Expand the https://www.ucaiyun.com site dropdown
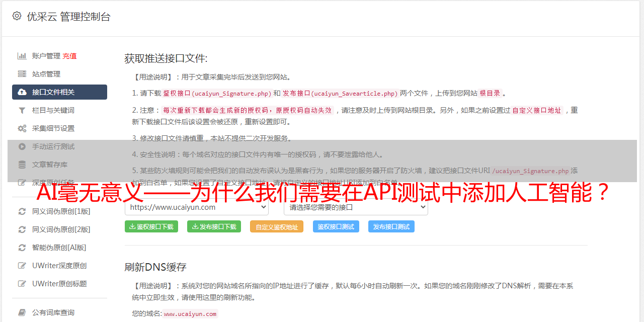 [197, 207]
